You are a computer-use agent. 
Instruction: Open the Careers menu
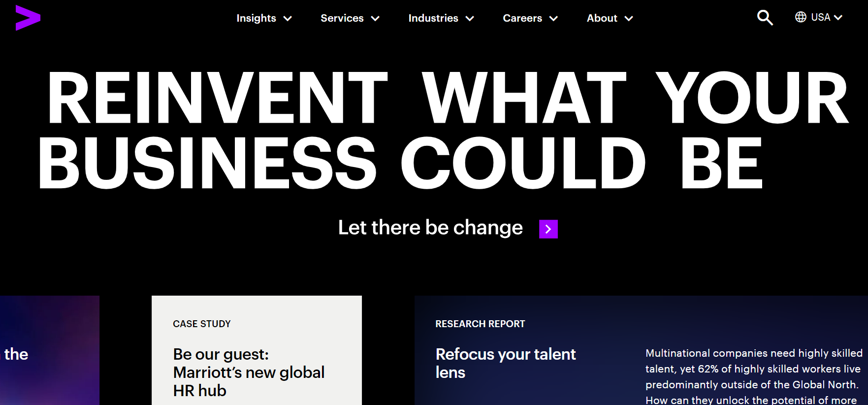click(x=522, y=18)
